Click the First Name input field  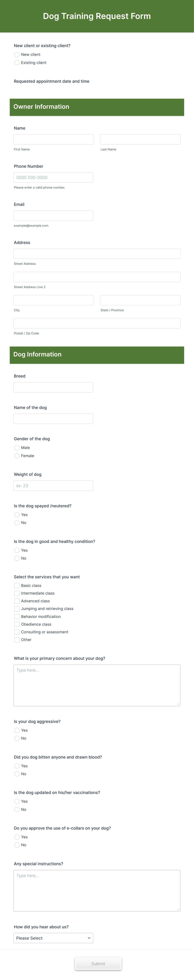[53, 139]
